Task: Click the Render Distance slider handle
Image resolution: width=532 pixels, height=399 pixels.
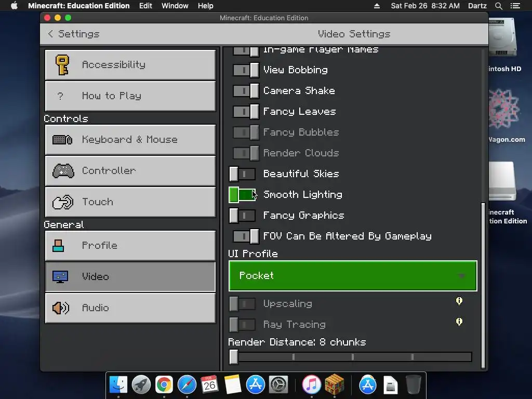Action: click(233, 357)
